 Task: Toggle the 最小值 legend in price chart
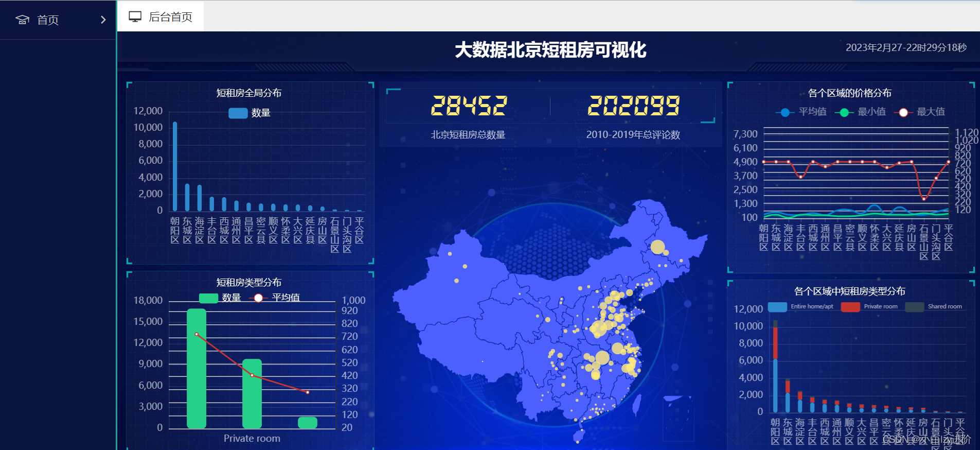click(x=860, y=112)
